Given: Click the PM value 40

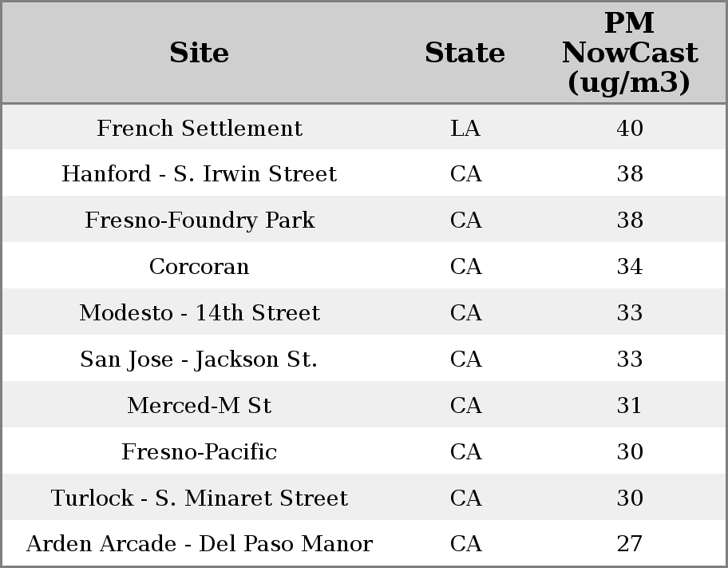Looking at the screenshot, I should click(x=630, y=129).
